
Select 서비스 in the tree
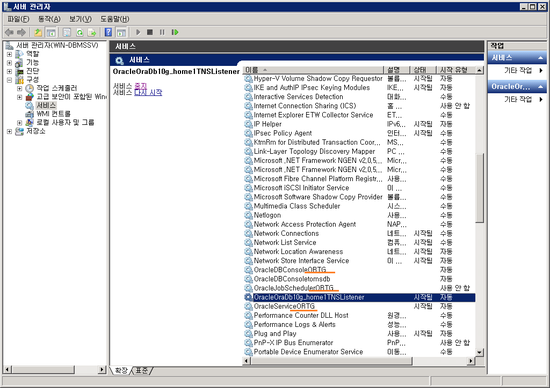[x=46, y=105]
